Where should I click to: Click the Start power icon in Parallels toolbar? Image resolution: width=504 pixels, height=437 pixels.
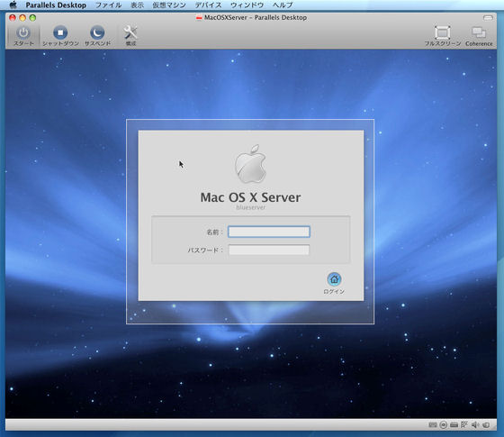pos(23,33)
